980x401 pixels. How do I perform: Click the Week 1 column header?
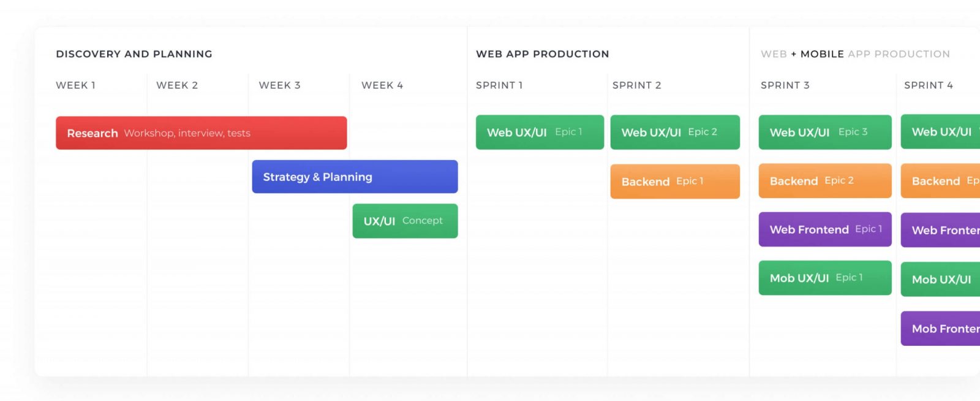click(x=76, y=85)
